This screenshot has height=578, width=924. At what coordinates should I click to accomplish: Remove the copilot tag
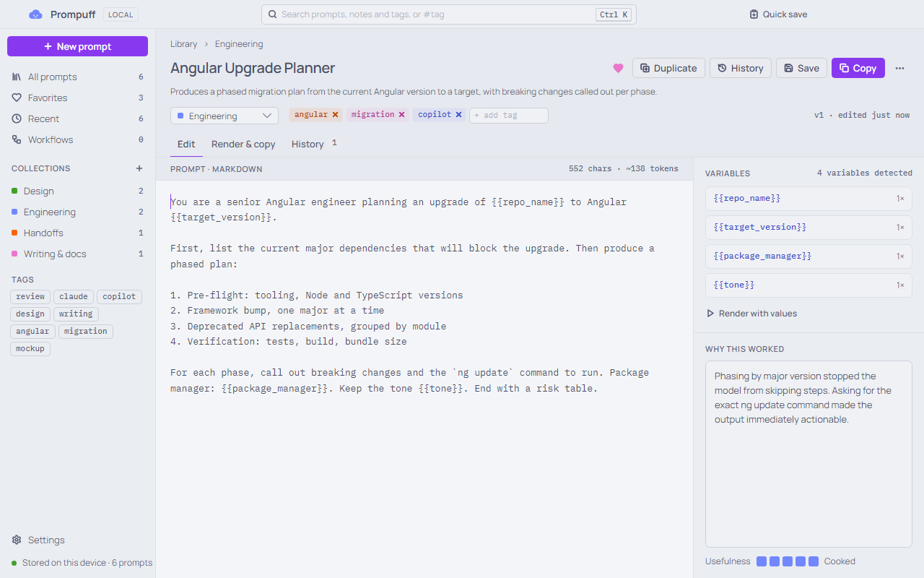coord(458,114)
